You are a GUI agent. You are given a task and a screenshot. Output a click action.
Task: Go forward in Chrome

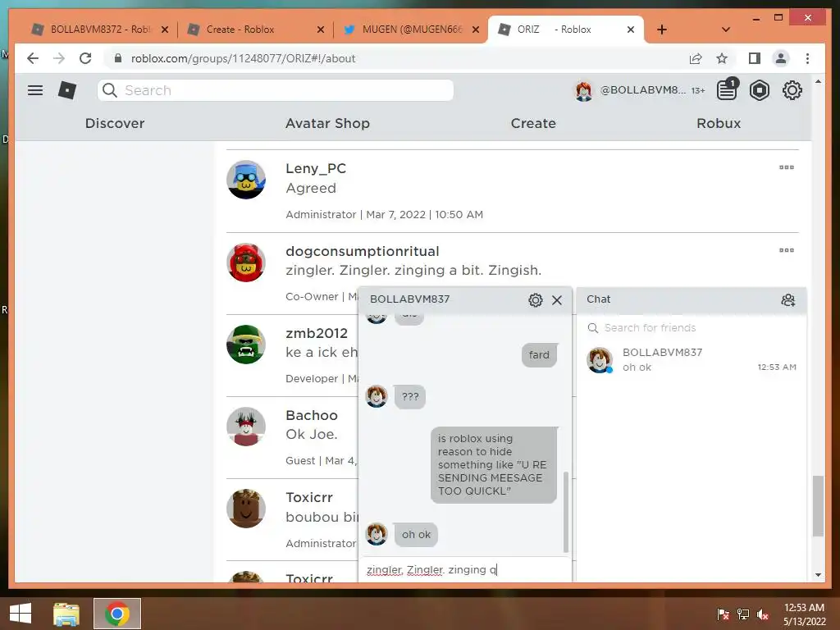pos(59,58)
